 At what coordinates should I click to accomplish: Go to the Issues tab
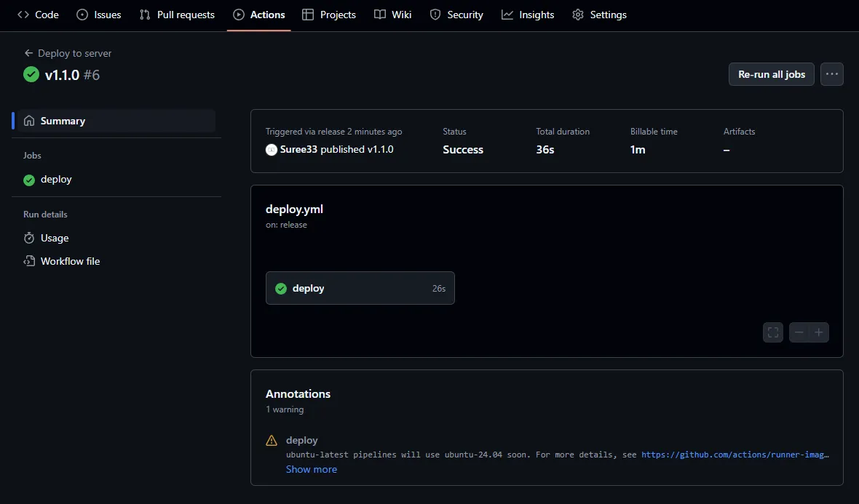[99, 15]
